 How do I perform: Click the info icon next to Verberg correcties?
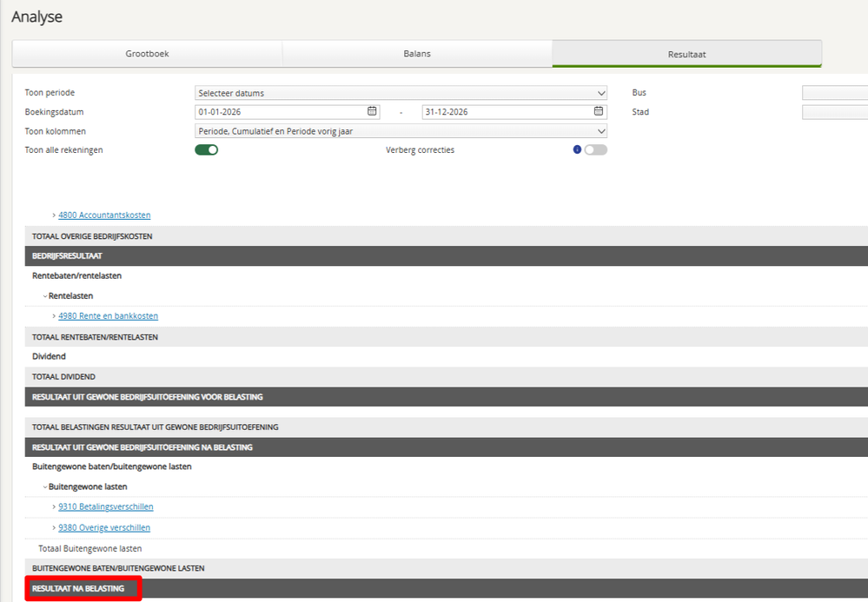tap(577, 149)
